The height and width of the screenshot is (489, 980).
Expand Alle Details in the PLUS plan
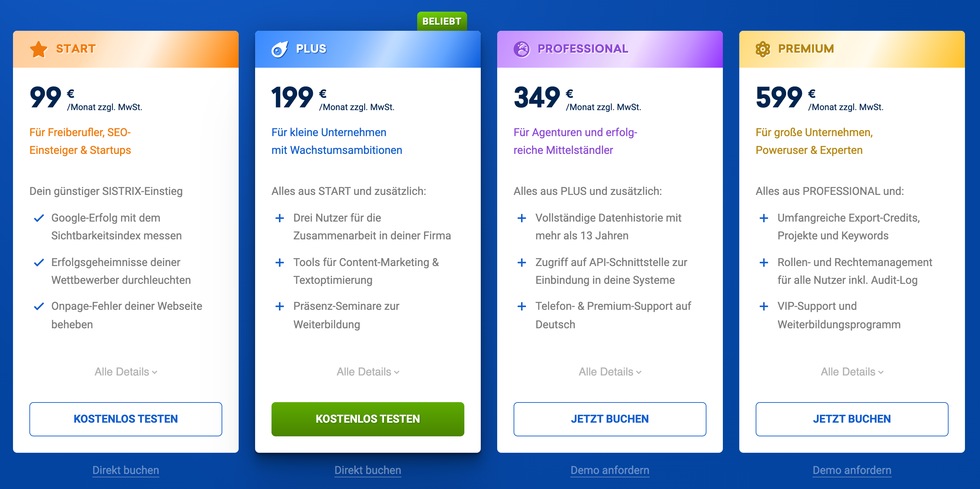(368, 372)
